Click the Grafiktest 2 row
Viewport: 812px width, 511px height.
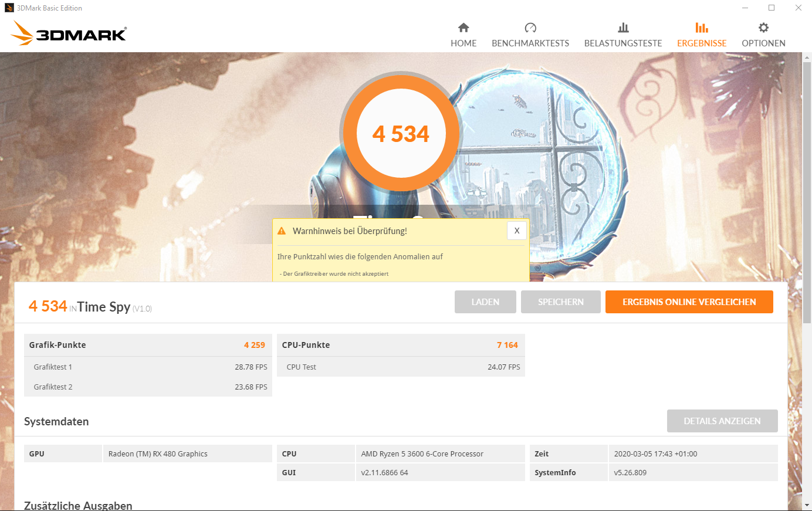pos(148,387)
